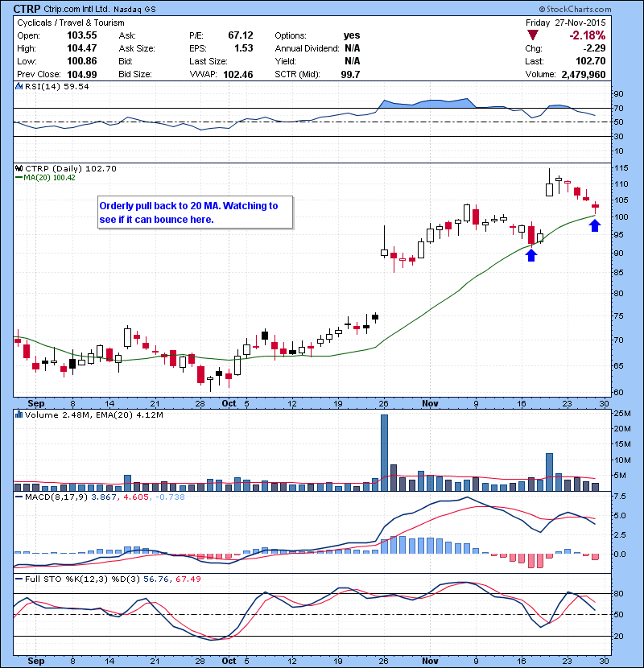Viewport: 644px width, 668px height.
Task: Click the 90 label on the RSI axis
Action: (618, 94)
